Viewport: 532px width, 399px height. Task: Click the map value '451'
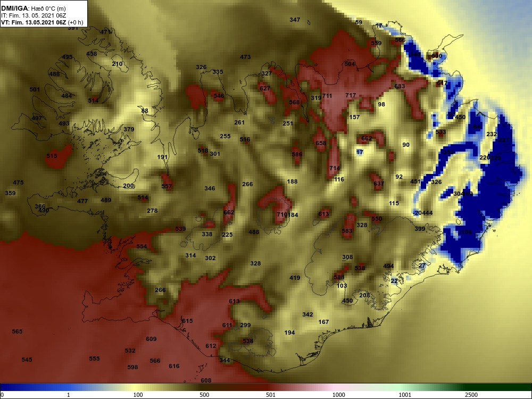pos(415,181)
